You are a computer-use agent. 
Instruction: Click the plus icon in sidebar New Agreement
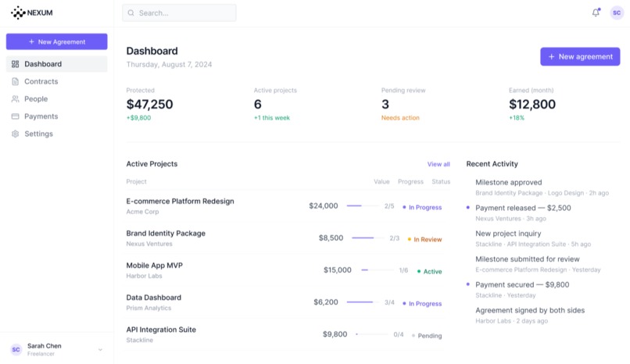31,41
